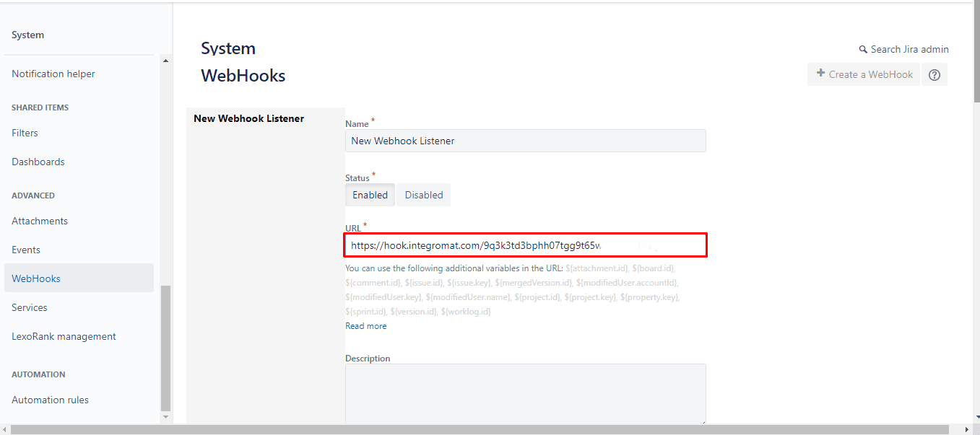Click inside the Description text area
980x435 pixels.
(x=525, y=394)
